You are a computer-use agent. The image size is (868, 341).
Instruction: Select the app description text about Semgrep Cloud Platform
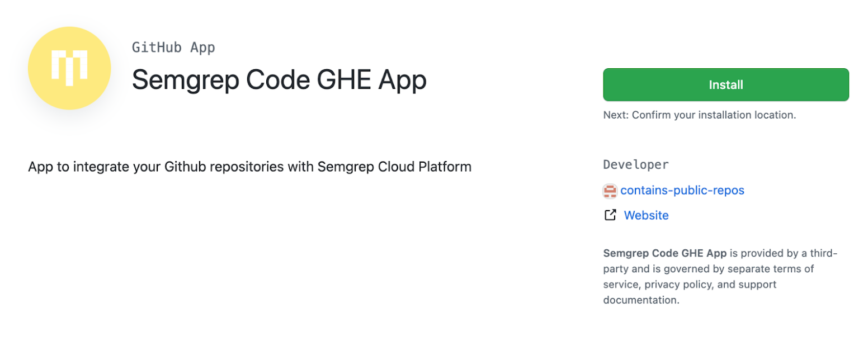pos(249,166)
